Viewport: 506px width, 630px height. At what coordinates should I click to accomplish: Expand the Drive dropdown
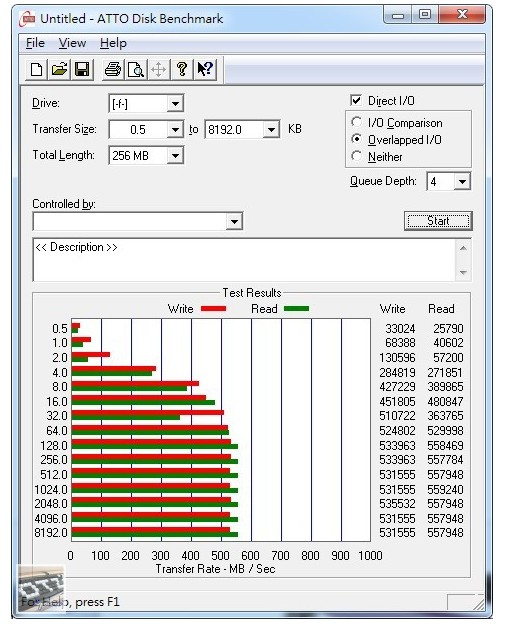point(175,104)
